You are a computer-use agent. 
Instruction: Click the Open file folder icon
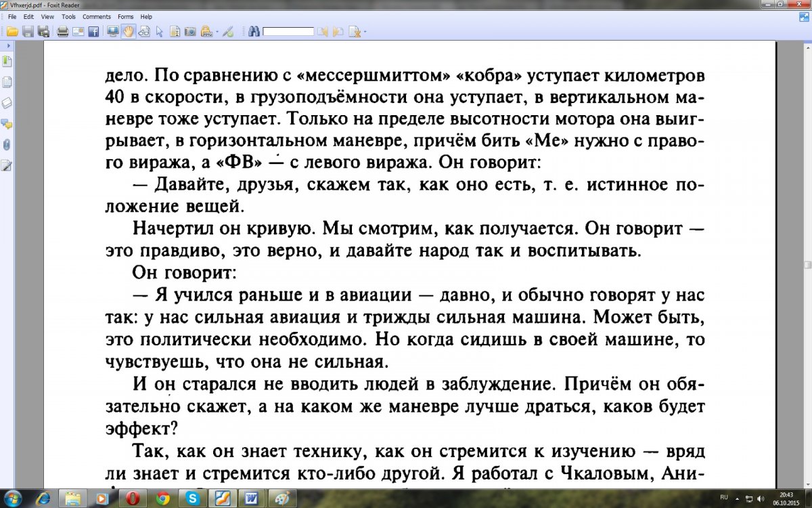12,31
